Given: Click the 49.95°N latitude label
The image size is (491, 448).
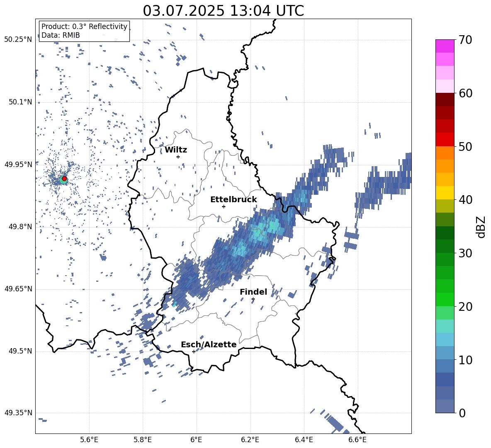Looking at the screenshot, I should [x=18, y=164].
